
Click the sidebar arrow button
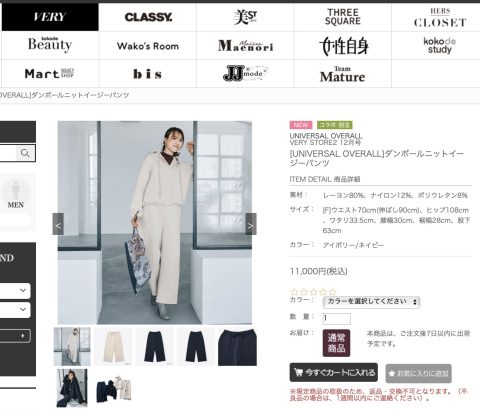(x=23, y=336)
